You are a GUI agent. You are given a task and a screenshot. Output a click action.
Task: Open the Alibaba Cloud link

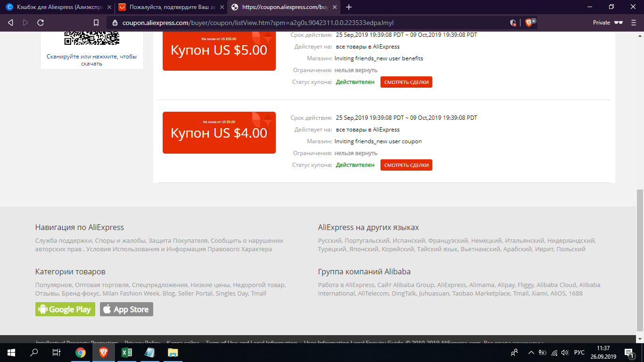click(556, 285)
